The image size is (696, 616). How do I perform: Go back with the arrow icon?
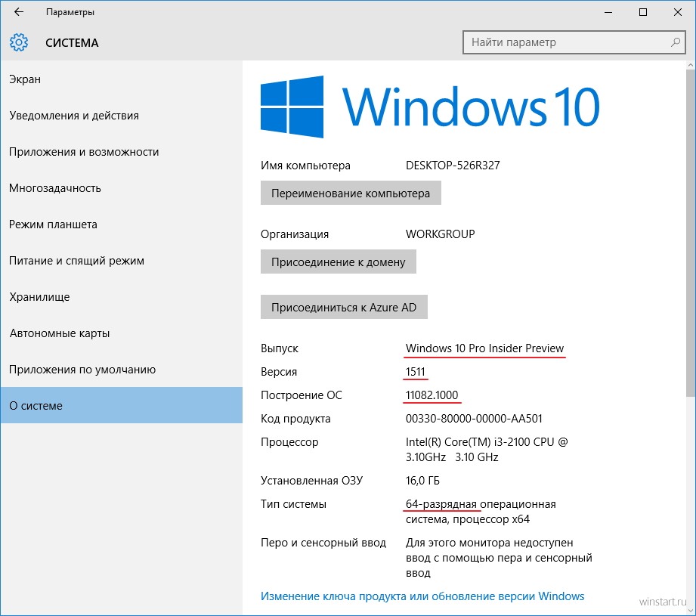[19, 12]
